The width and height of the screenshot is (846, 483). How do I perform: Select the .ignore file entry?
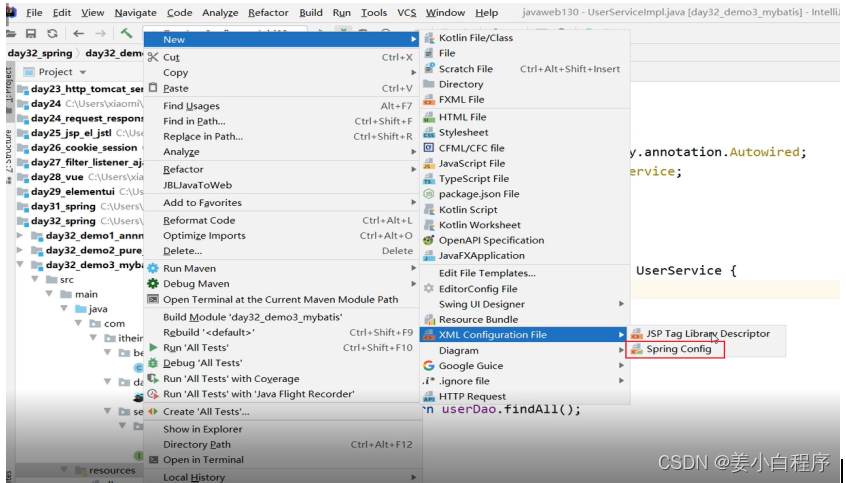[524, 381]
